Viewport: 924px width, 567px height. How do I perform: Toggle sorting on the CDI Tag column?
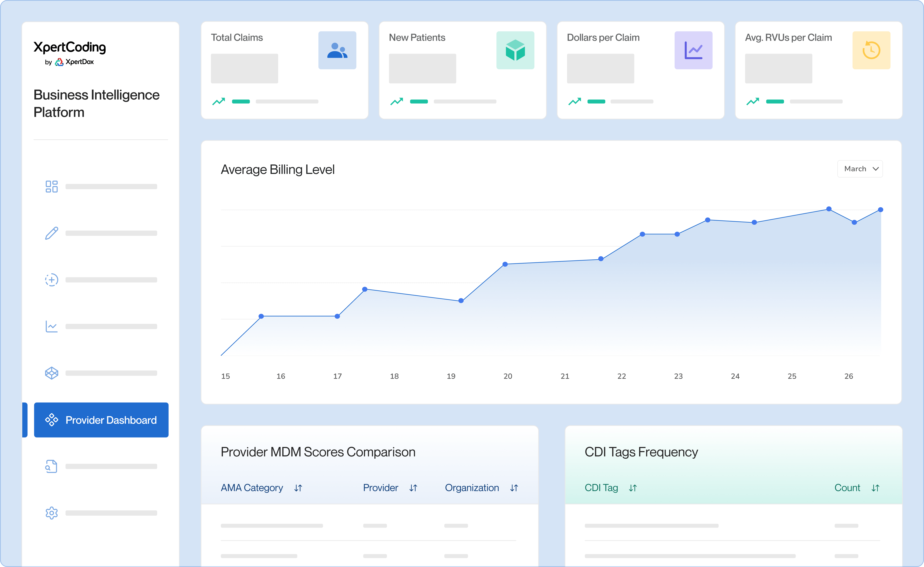tap(633, 488)
